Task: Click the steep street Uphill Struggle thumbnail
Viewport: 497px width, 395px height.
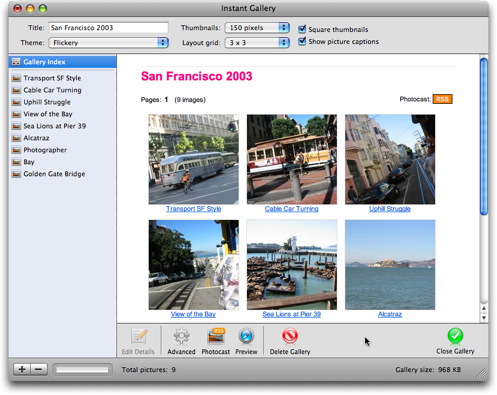Action: click(390, 159)
